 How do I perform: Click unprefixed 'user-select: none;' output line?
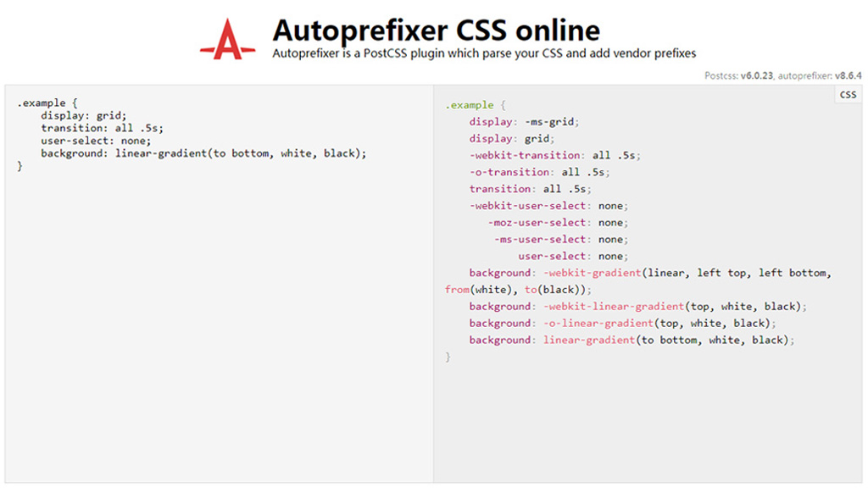point(573,256)
